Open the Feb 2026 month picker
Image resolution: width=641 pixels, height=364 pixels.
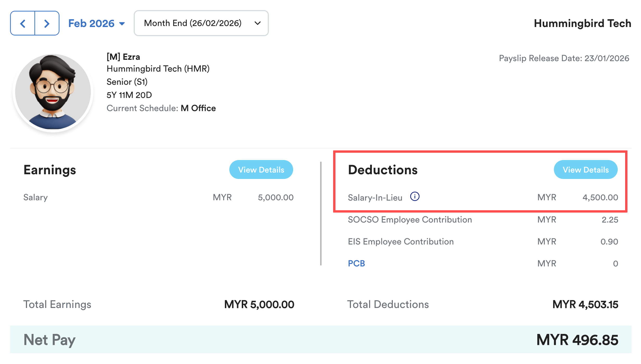[96, 23]
